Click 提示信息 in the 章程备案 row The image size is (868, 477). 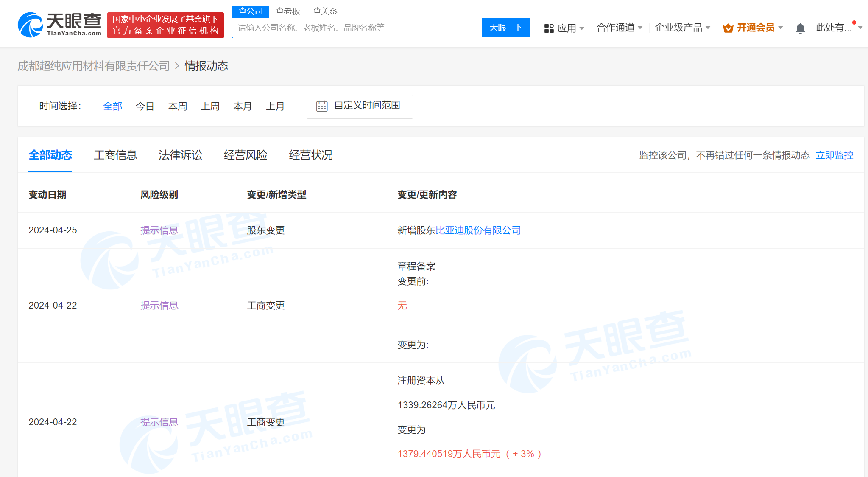[159, 306]
